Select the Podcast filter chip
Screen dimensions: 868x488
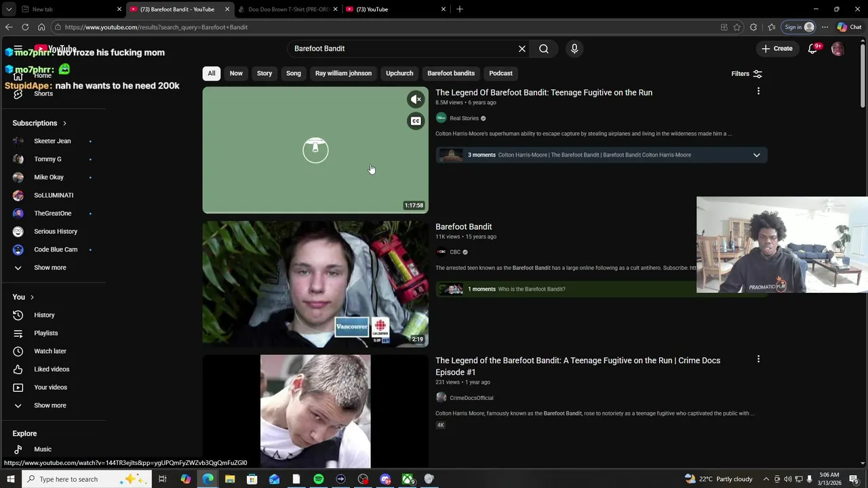coord(501,73)
